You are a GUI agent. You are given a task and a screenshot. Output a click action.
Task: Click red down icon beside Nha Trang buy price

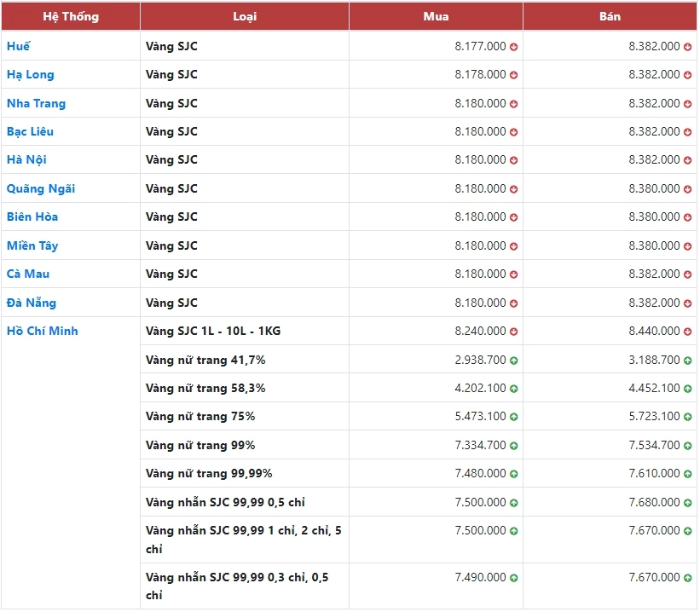514,104
